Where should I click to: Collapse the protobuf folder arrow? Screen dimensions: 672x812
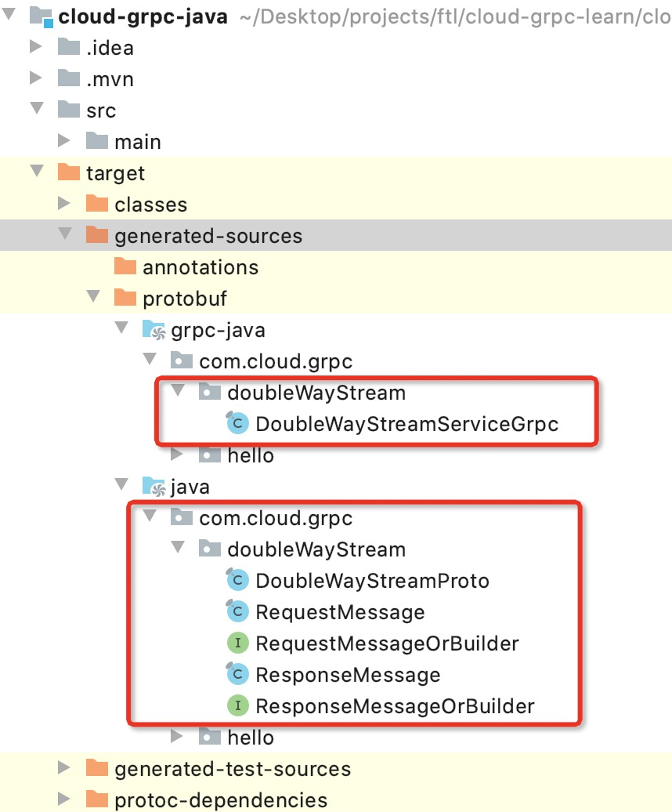93,296
